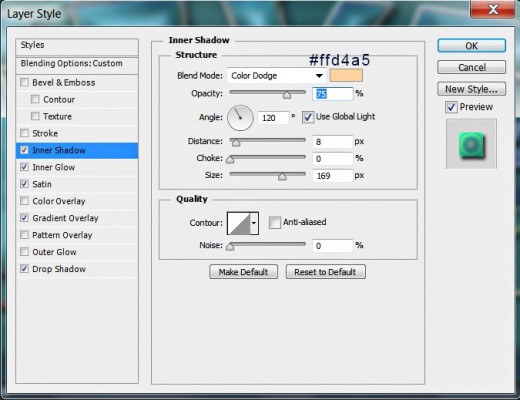Enable the Bevel & Emboss checkbox
The image size is (520, 400).
point(24,82)
